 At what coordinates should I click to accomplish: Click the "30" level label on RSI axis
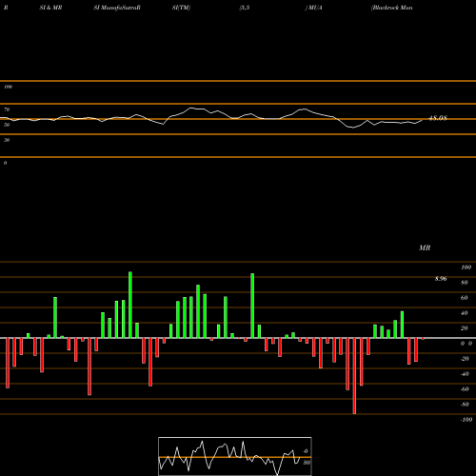click(7, 140)
